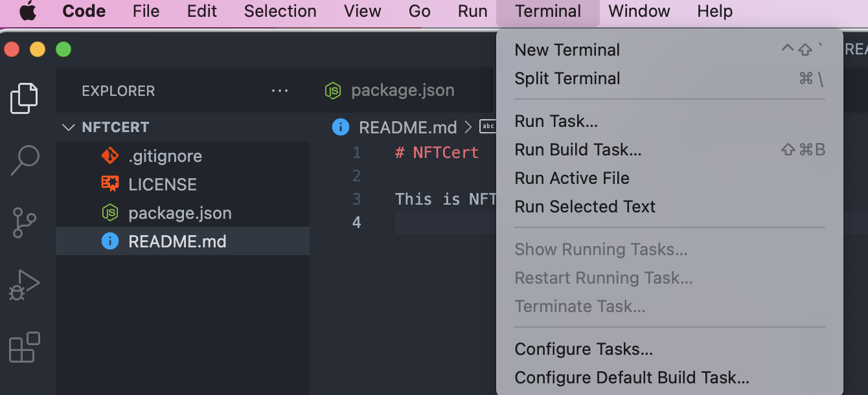Select README.md in the Explorer
The width and height of the screenshot is (868, 395).
click(x=177, y=241)
